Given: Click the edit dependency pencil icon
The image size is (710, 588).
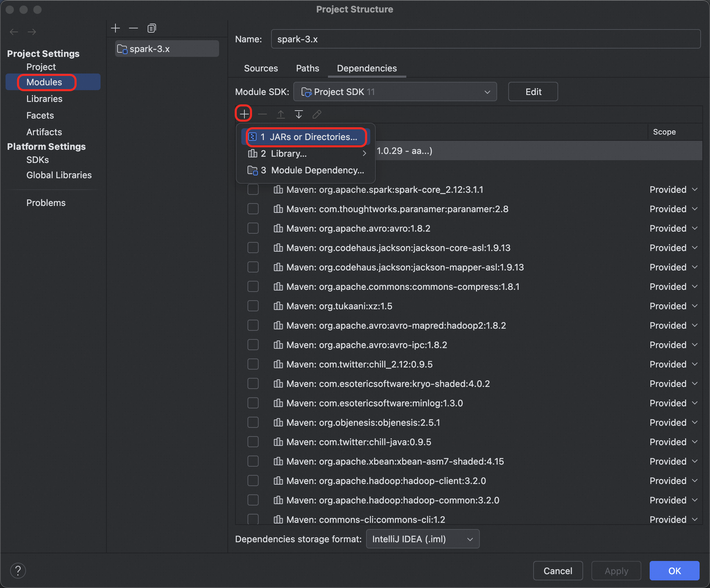Looking at the screenshot, I should pos(317,114).
